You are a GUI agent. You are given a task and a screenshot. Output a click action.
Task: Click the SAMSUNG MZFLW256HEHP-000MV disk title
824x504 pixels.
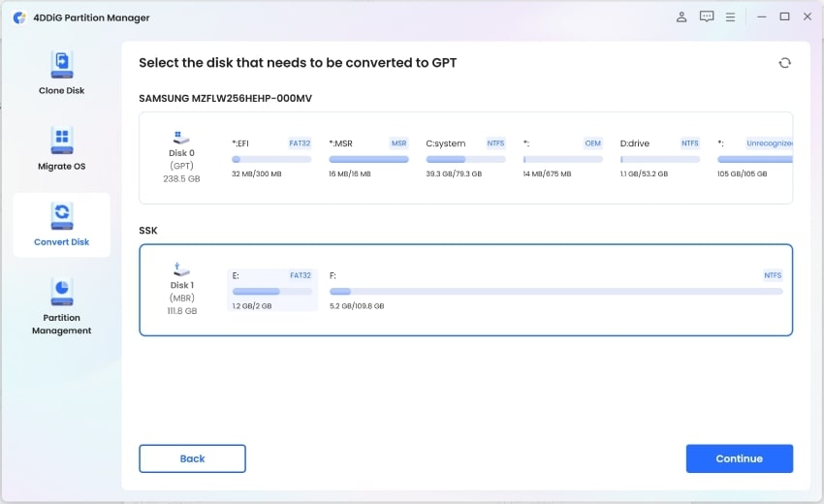[x=226, y=98]
